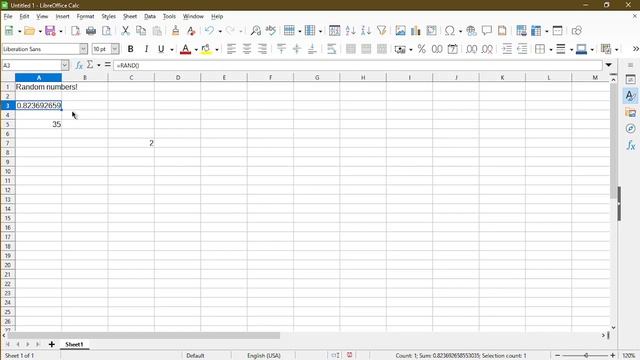The width and height of the screenshot is (640, 360).
Task: Expand font color dropdown arrow
Action: (196, 49)
